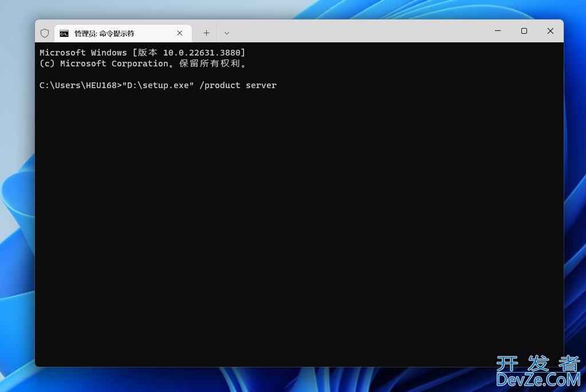Minimize the terminal window
Screen dimensions: 586x392
[498, 31]
